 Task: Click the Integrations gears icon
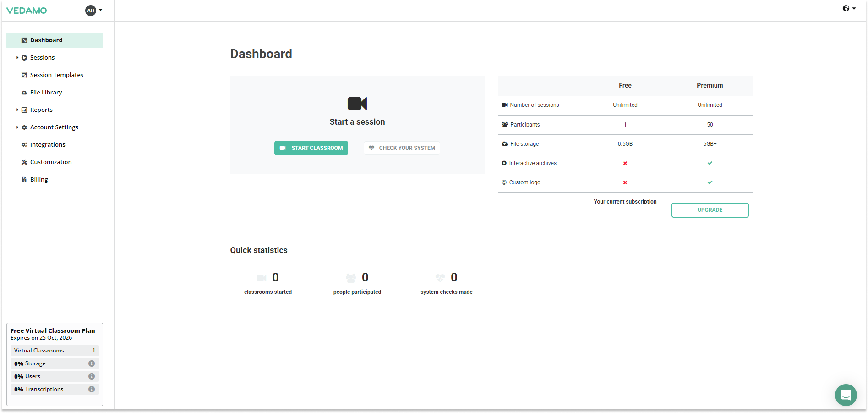(24, 145)
